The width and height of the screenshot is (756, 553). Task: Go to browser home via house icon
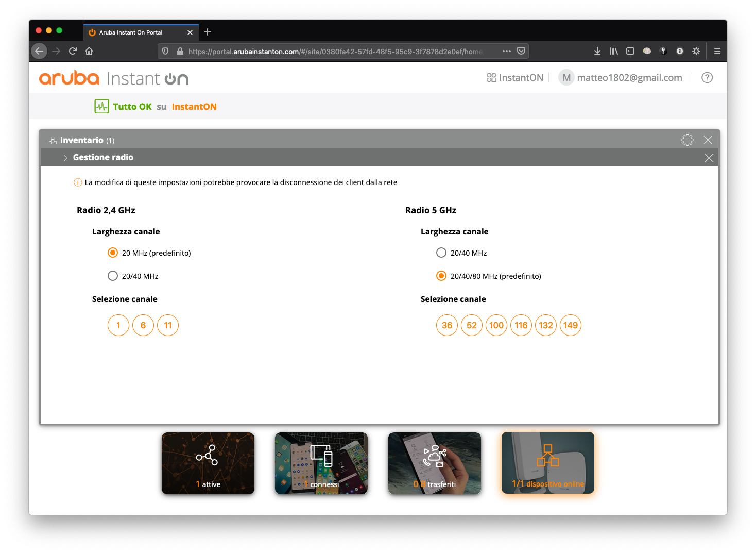click(x=89, y=51)
